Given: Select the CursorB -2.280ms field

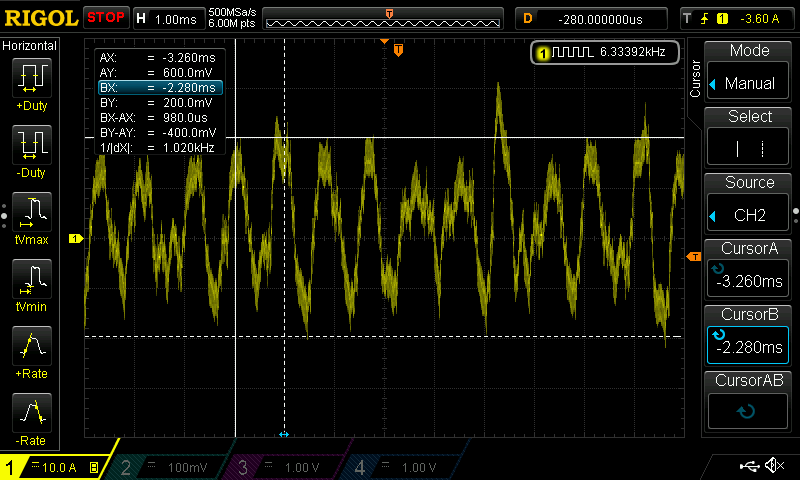Looking at the screenshot, I should click(x=748, y=345).
